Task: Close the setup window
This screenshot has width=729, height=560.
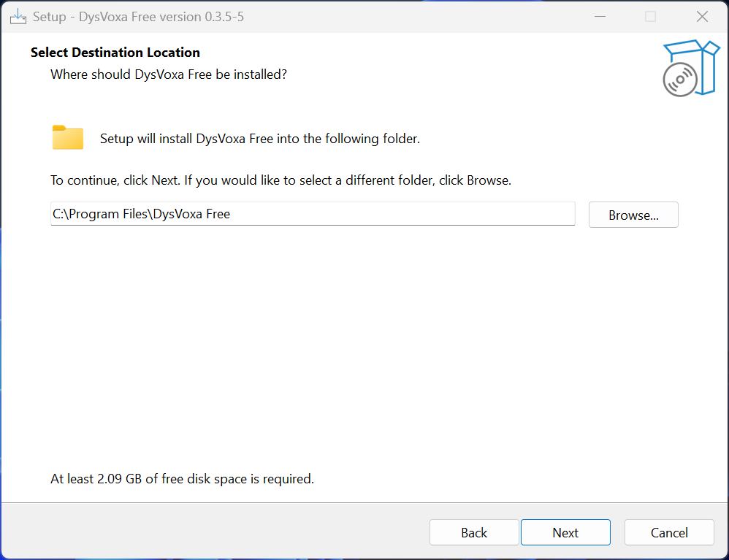Action: tap(702, 17)
